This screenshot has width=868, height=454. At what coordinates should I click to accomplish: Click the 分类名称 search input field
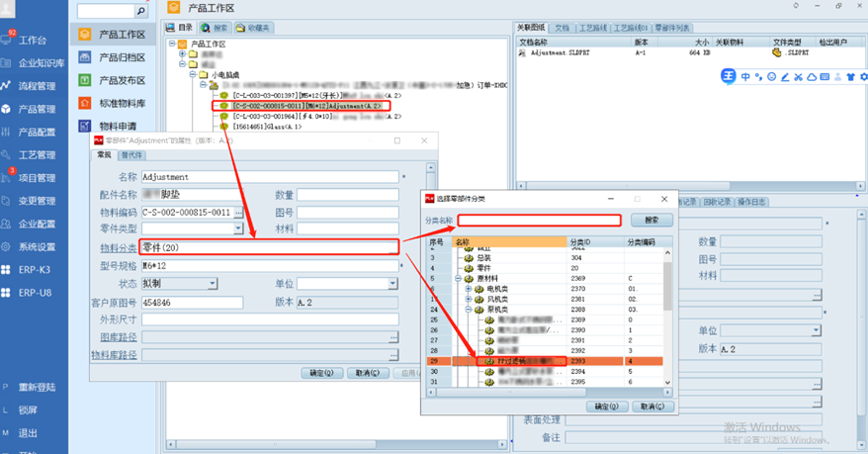[x=539, y=220]
